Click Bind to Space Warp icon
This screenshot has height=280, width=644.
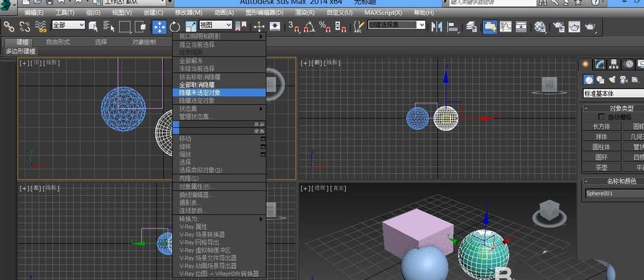tap(40, 26)
